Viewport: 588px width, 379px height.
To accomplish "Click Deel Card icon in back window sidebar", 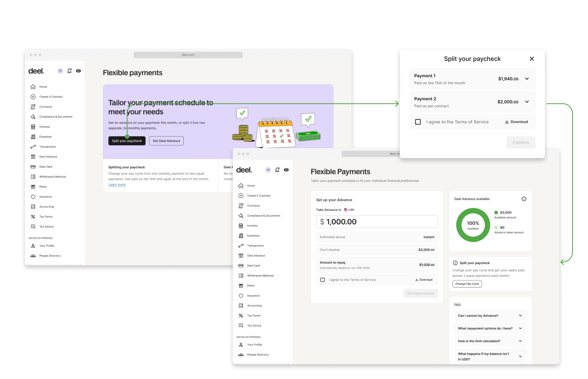I will 33,167.
